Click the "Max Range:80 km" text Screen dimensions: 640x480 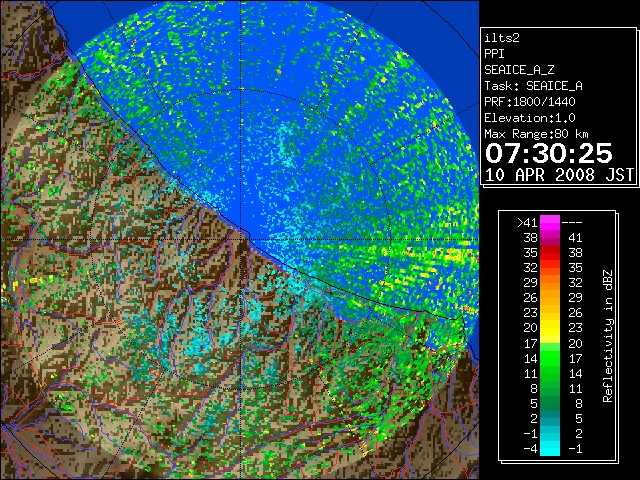coord(536,134)
